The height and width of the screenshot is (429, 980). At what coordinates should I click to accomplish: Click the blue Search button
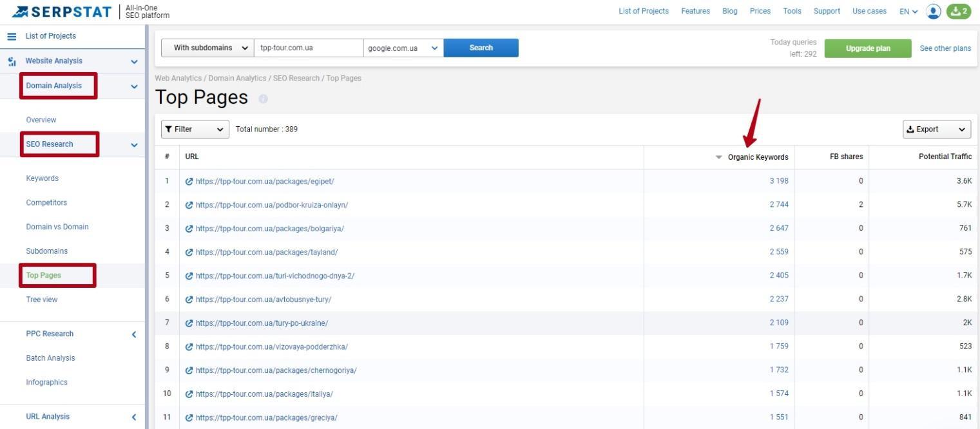[x=481, y=48]
